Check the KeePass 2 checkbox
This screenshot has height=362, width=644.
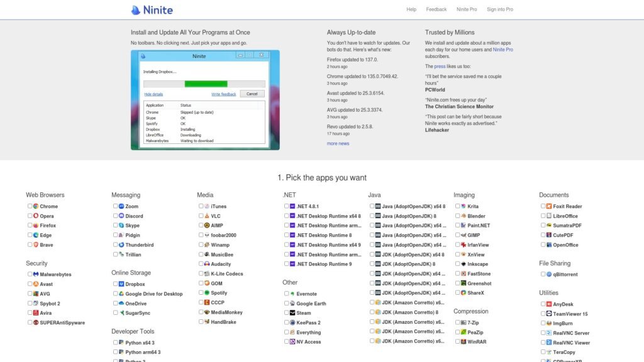point(286,322)
